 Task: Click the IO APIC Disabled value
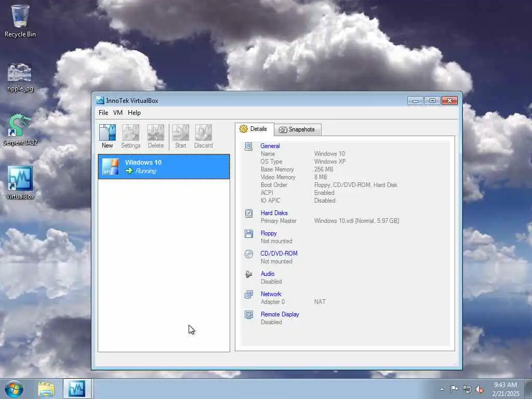pos(325,201)
